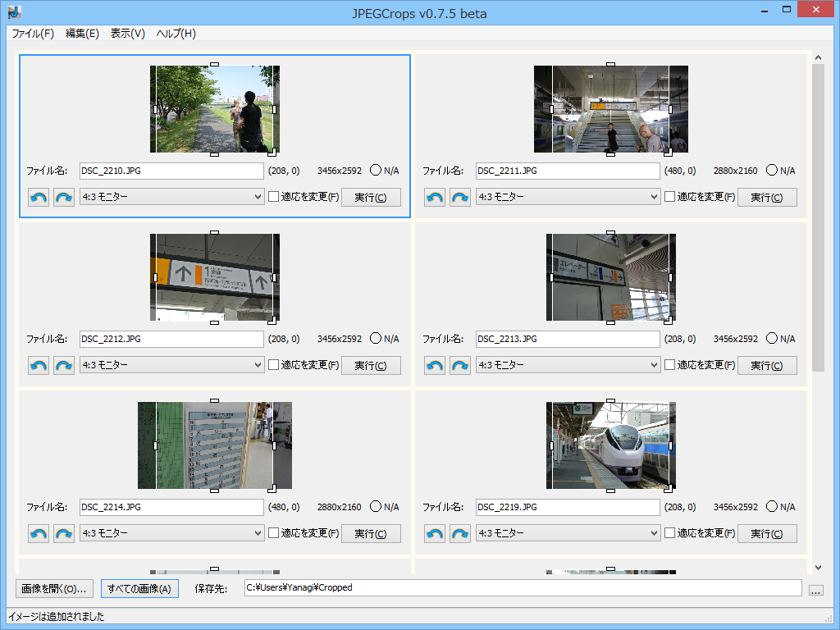Click the scrollbar up arrow
This screenshot has width=840, height=630.
tap(818, 57)
